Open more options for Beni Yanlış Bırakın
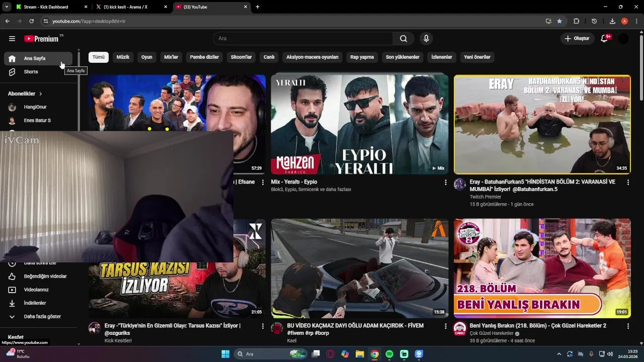 coord(628,326)
